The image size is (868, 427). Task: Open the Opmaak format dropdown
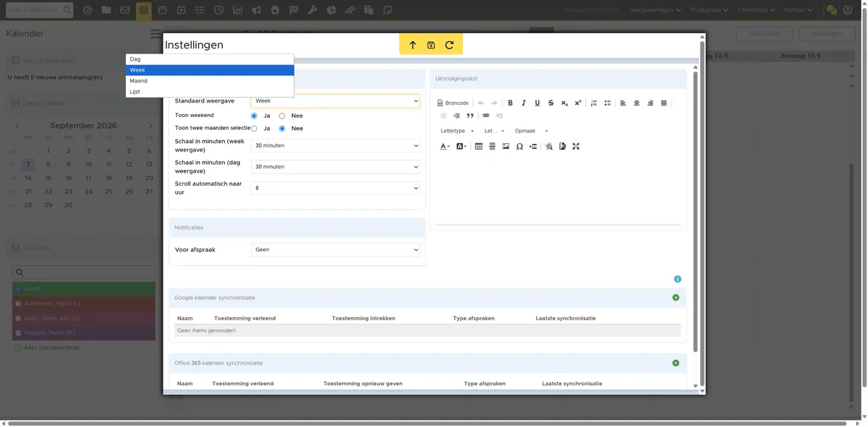(x=532, y=131)
